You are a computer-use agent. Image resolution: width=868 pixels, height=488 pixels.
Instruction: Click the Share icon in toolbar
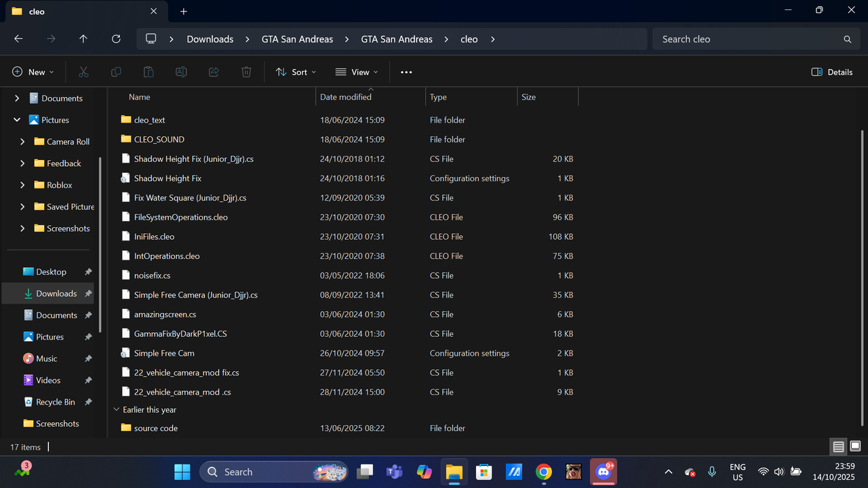(x=214, y=72)
